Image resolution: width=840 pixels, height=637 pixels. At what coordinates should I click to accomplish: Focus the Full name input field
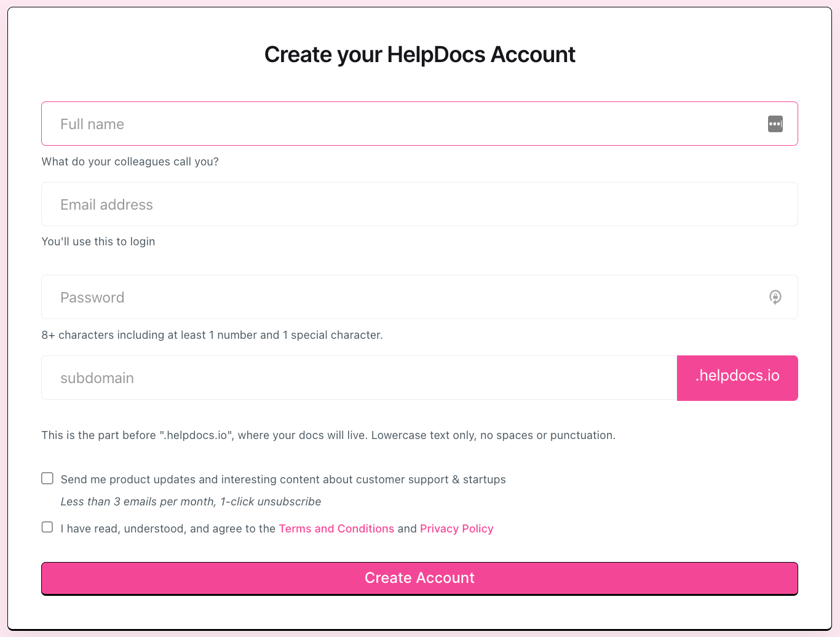pyautogui.click(x=419, y=124)
